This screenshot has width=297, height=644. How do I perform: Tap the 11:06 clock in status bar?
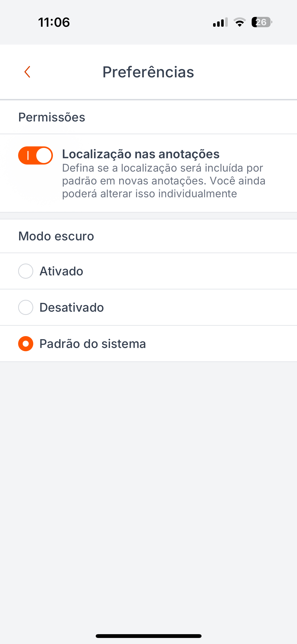[54, 22]
